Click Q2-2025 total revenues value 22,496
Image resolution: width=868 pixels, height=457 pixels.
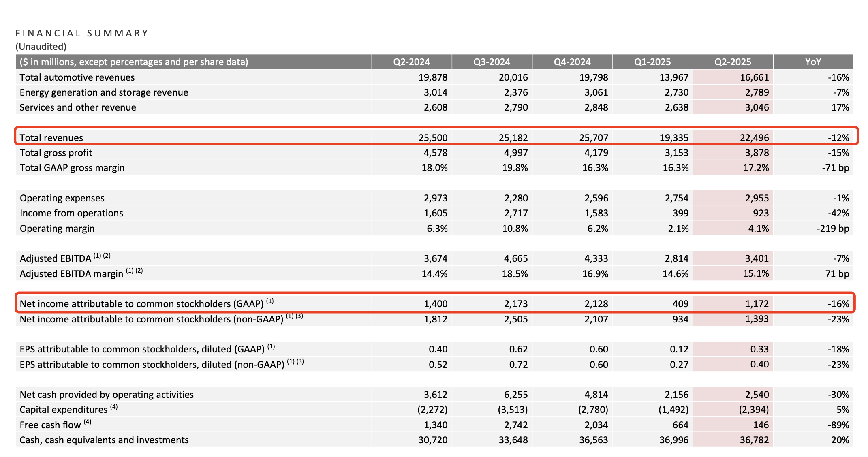[754, 138]
